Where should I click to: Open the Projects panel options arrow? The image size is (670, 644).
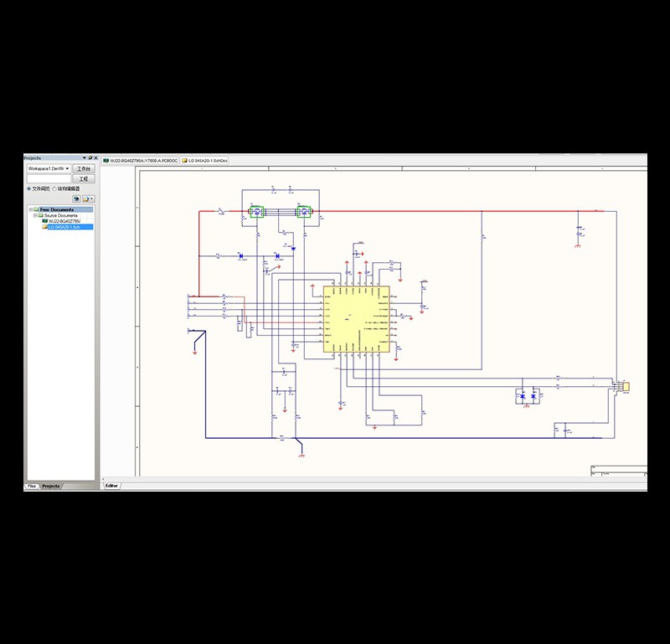(x=85, y=158)
